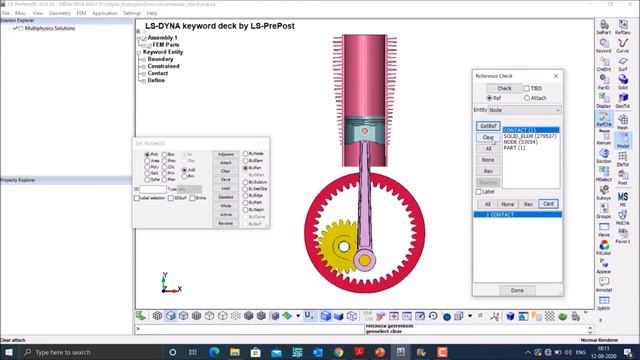Click the GetRef button
640x360 pixels.
click(x=488, y=126)
